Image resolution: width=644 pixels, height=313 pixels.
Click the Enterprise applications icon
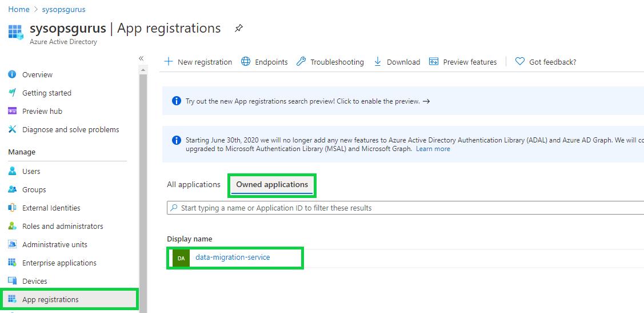13,263
